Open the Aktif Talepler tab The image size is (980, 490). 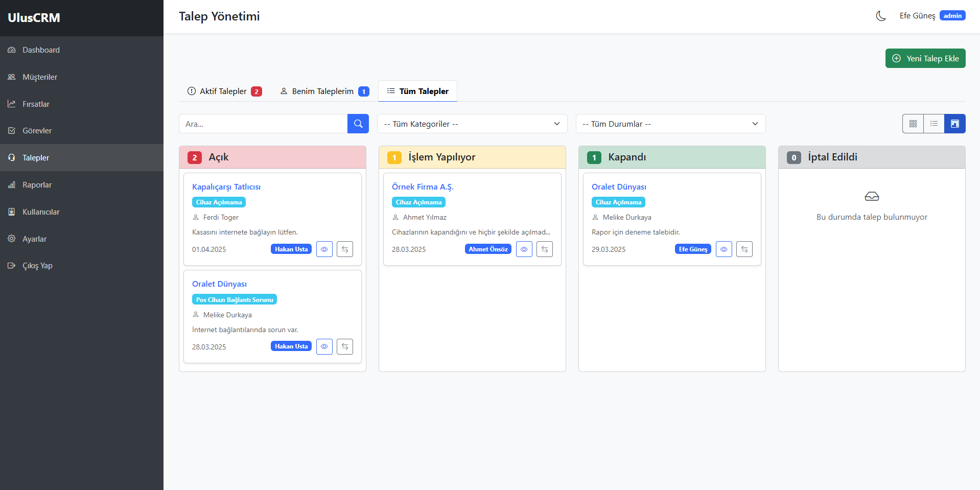[x=224, y=91]
